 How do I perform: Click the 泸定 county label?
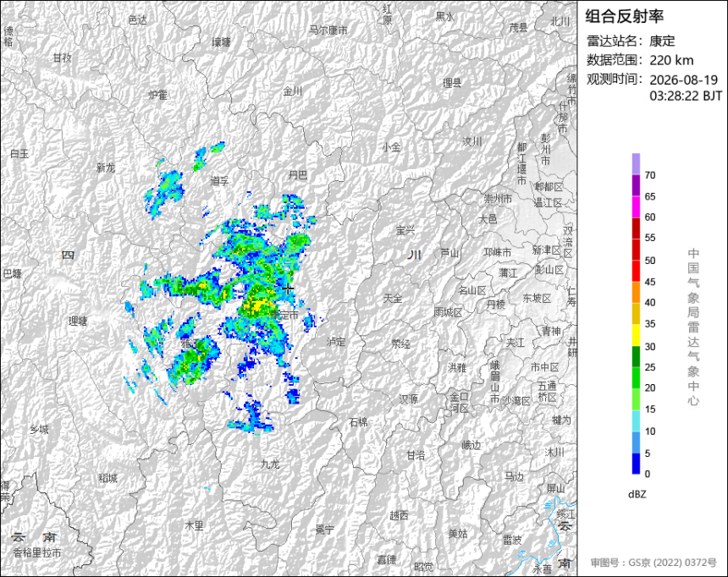point(336,342)
